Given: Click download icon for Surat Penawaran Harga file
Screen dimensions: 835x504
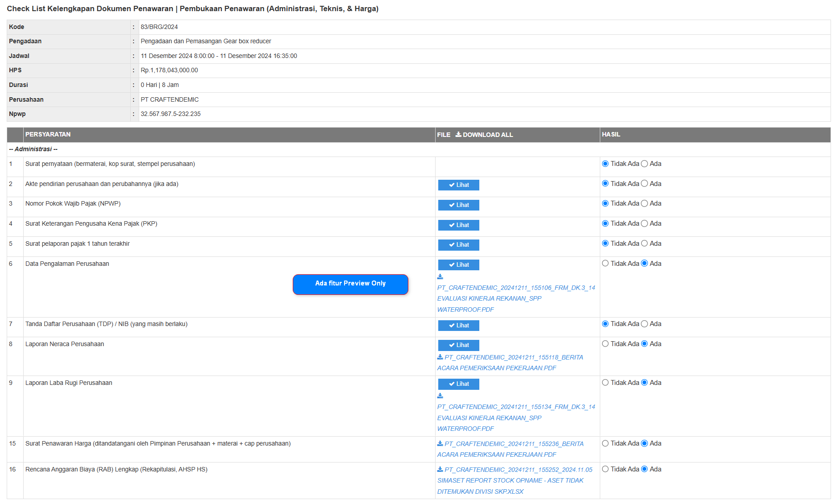Looking at the screenshot, I should click(x=440, y=443).
